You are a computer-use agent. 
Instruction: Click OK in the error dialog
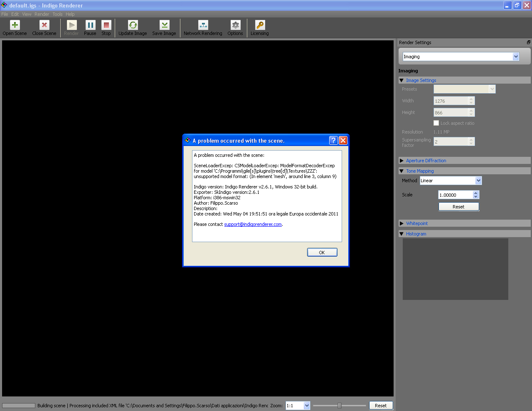point(322,253)
